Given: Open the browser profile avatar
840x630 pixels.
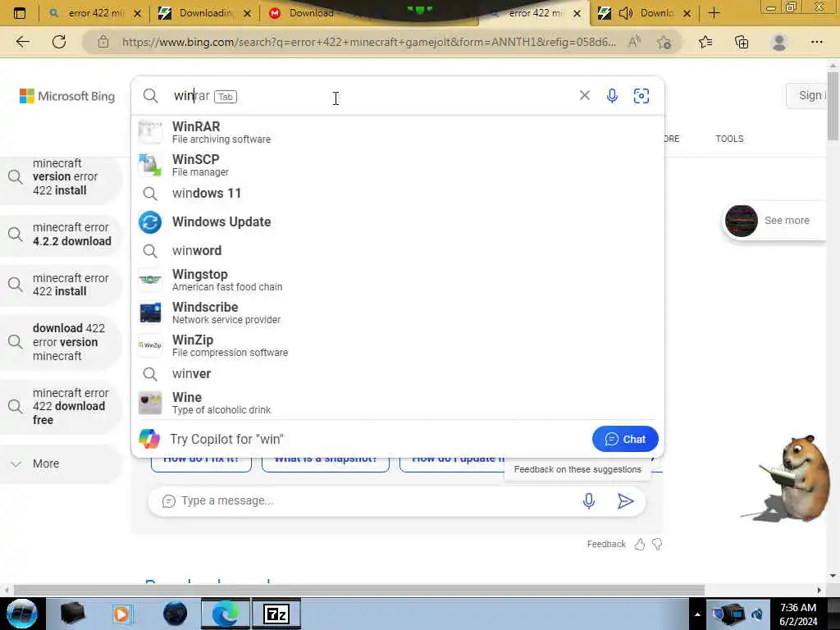Looking at the screenshot, I should [779, 42].
